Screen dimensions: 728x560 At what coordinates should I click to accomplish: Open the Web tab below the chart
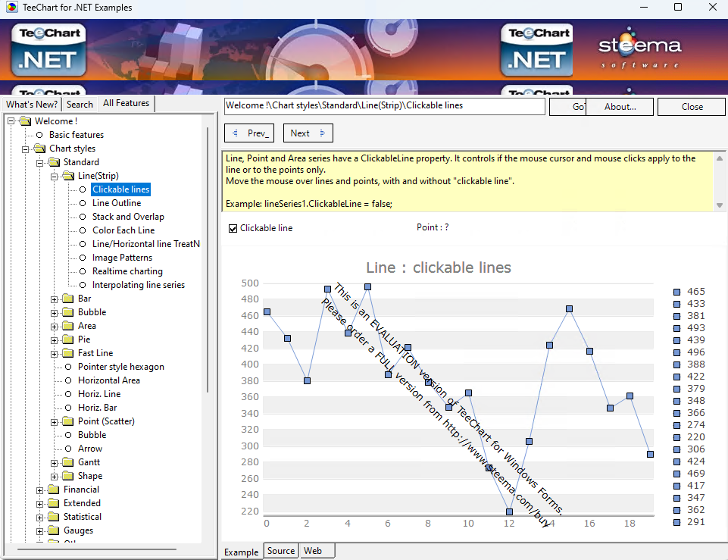point(316,551)
